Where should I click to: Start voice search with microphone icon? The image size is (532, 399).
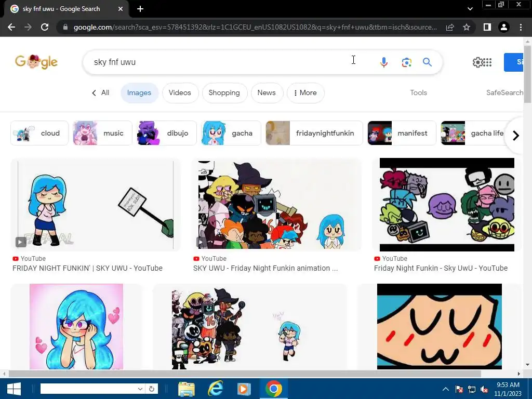tap(384, 62)
